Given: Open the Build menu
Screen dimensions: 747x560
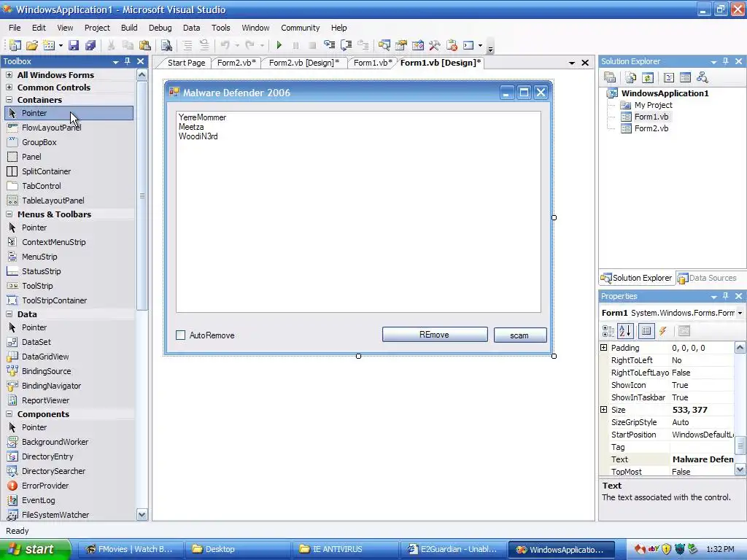Looking at the screenshot, I should click(129, 28).
